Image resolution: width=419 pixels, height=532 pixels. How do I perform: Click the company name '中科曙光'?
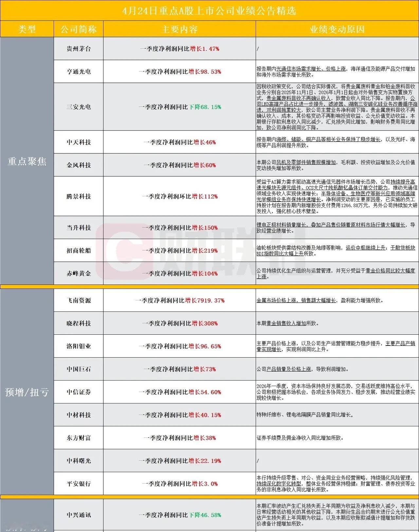[79, 461]
